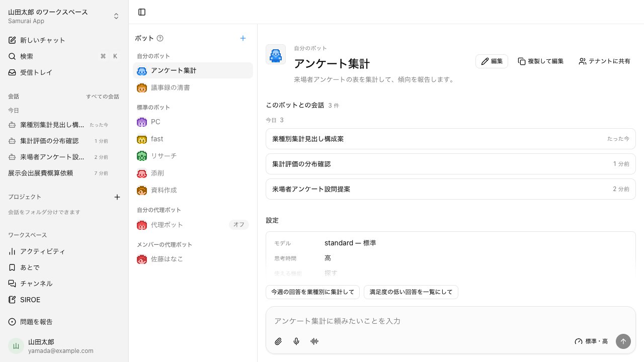Screen dimensions: 644x362
Task: Click 問題を報告
Action: [x=64, y=322]
